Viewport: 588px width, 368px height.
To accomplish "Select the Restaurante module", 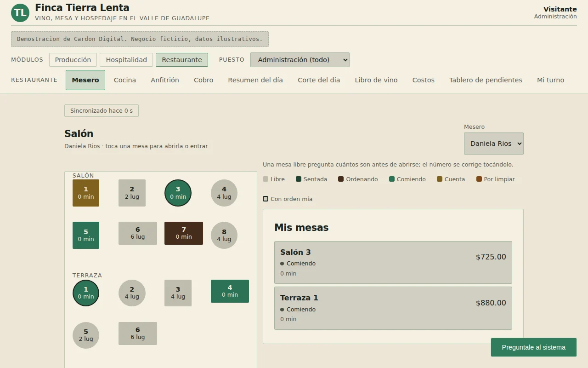I will (182, 60).
